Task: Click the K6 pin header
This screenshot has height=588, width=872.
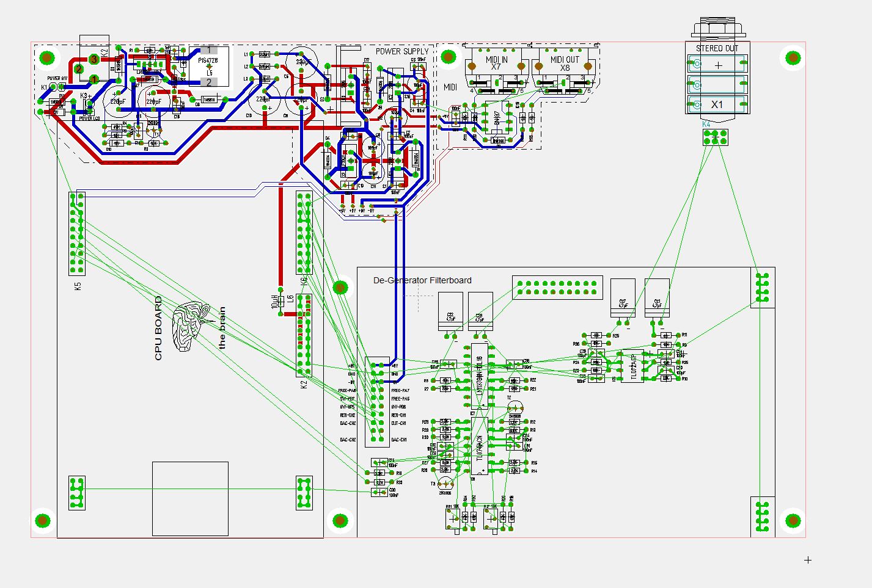Action: (x=304, y=233)
